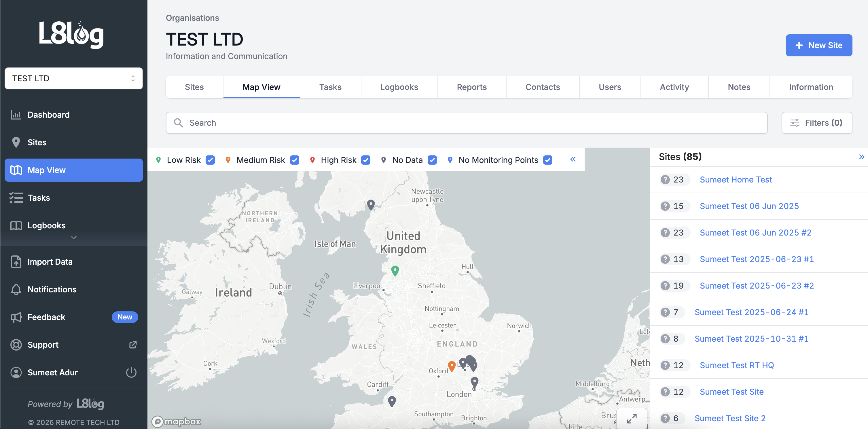Click the Dashboard chart icon in sidebar
Viewport: 868px width, 429px height.
tap(16, 115)
